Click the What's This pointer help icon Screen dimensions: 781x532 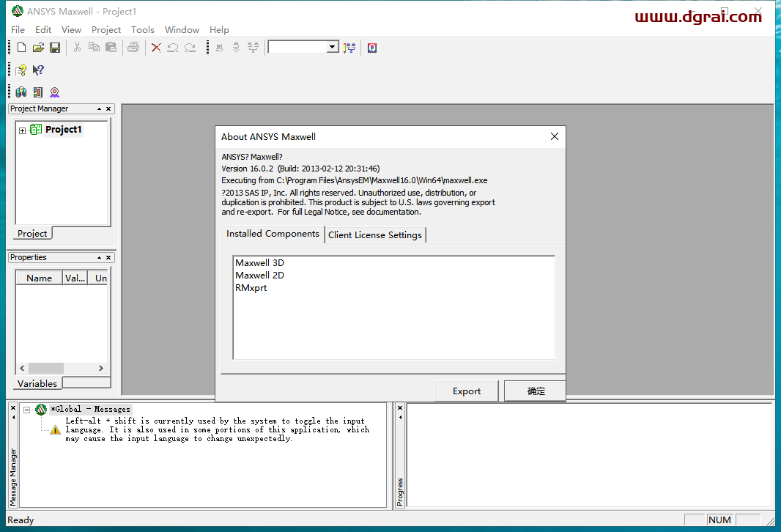pyautogui.click(x=38, y=70)
